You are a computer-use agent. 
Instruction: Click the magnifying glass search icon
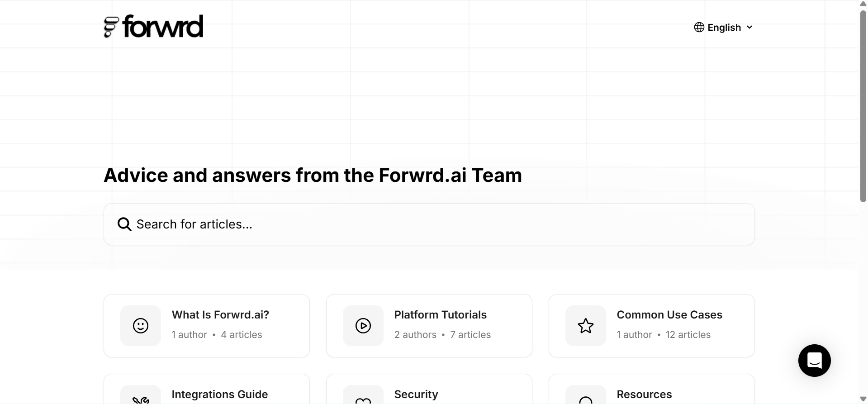pyautogui.click(x=124, y=224)
